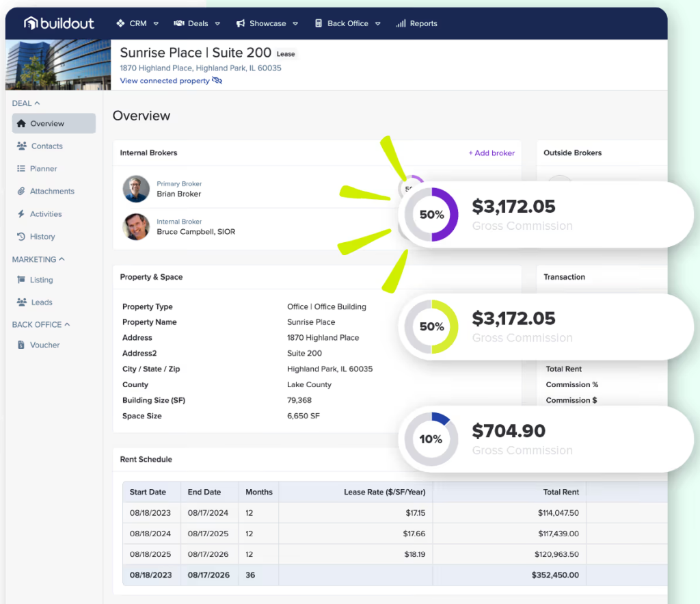Open the Back Office menu
Screen dimensions: 700x604
[x=347, y=23]
